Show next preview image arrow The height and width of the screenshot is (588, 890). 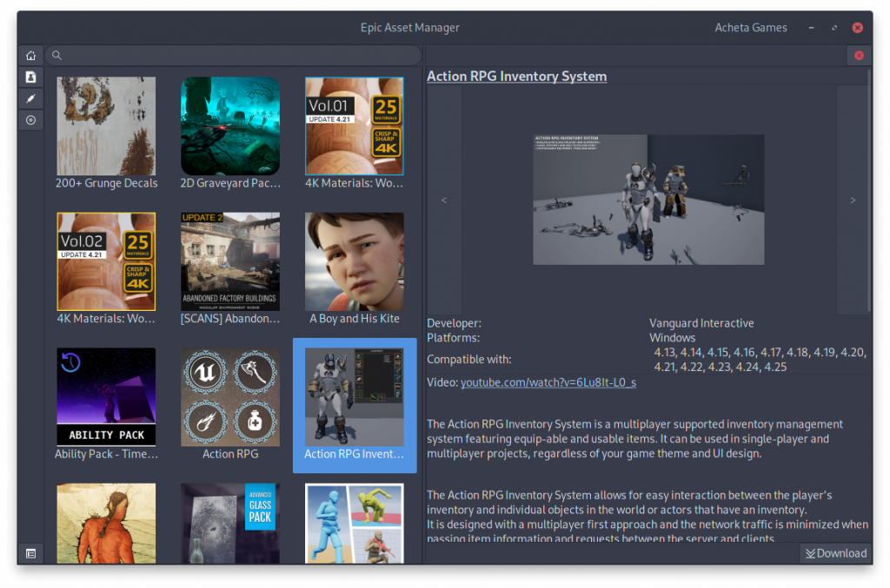[x=853, y=200]
